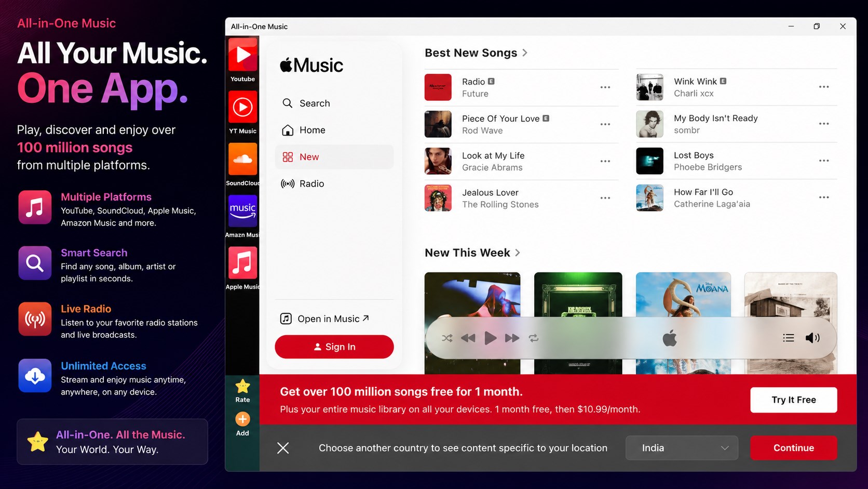Click the Continue button
868x489 pixels.
794,448
